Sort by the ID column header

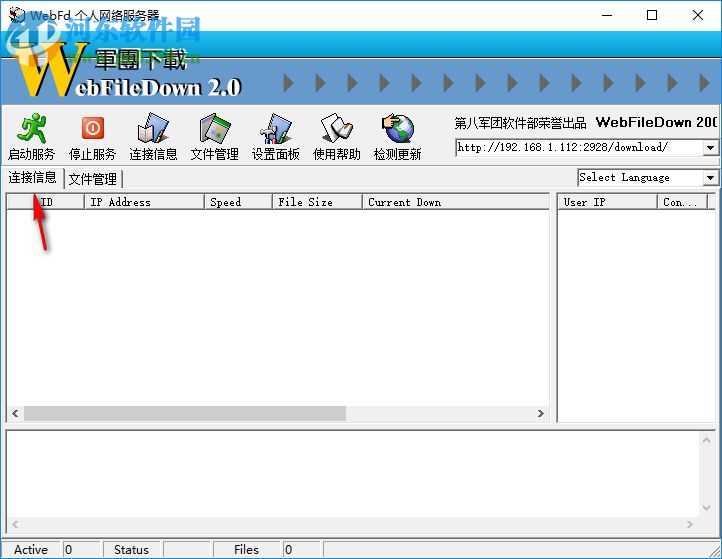pos(46,202)
